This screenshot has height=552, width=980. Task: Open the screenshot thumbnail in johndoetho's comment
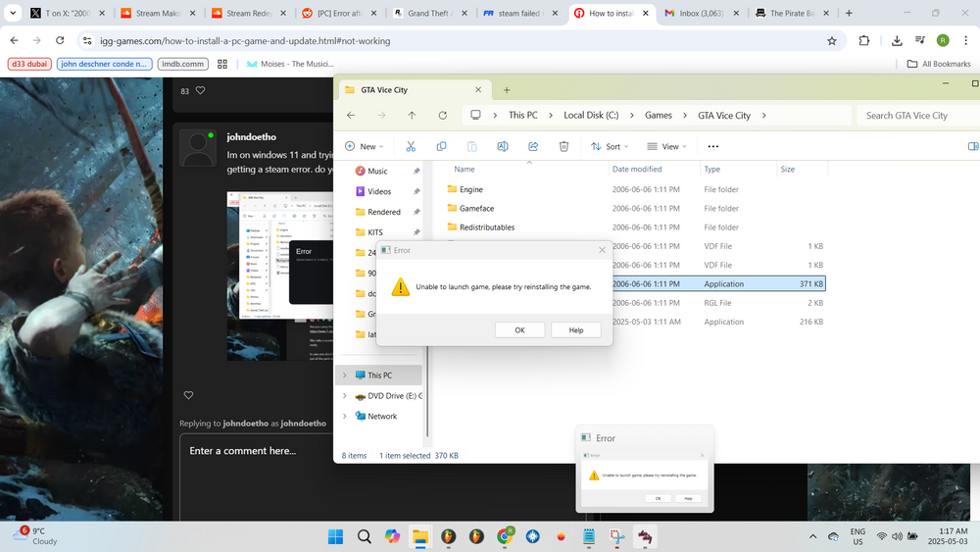pyautogui.click(x=280, y=276)
